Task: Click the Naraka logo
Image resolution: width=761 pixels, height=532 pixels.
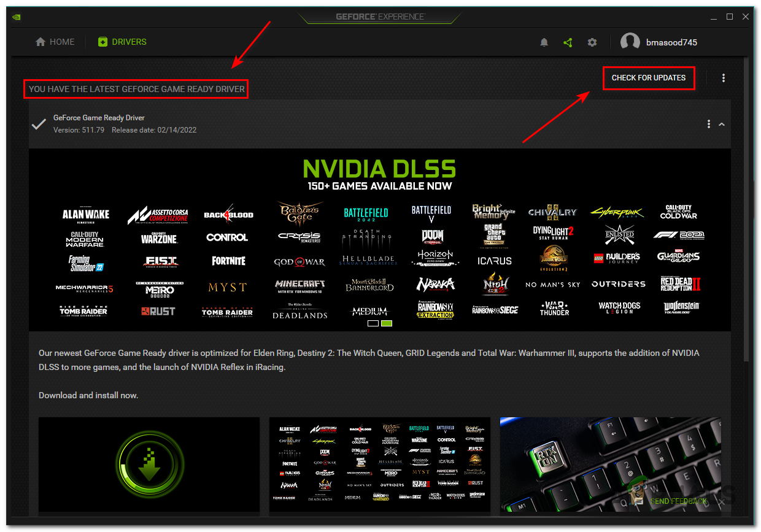Action: coord(436,285)
